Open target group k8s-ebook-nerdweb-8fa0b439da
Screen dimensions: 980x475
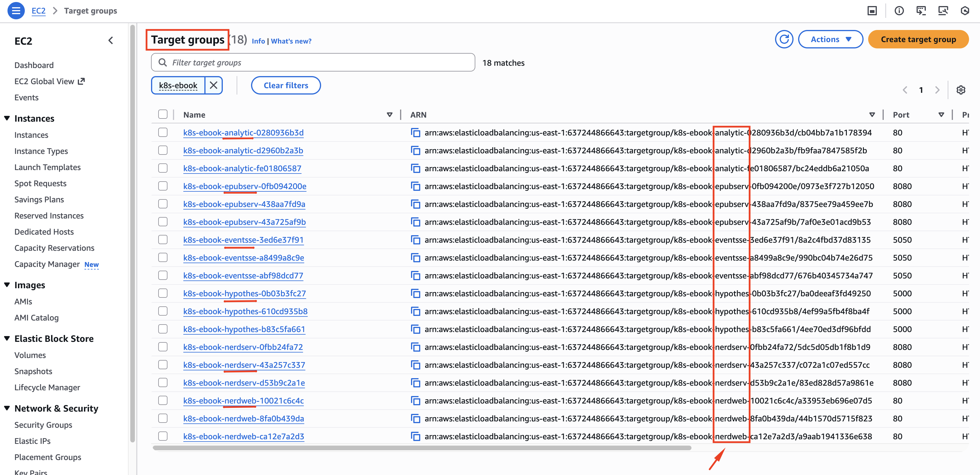pyautogui.click(x=244, y=418)
